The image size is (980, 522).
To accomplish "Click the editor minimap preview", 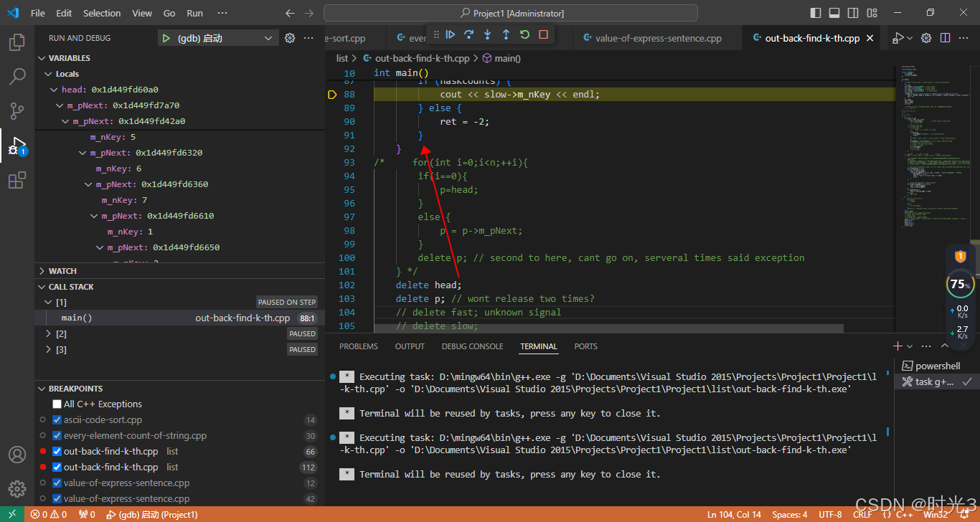I will [933, 147].
